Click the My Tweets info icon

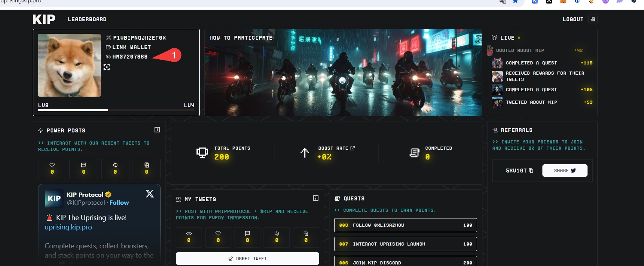[x=316, y=198]
